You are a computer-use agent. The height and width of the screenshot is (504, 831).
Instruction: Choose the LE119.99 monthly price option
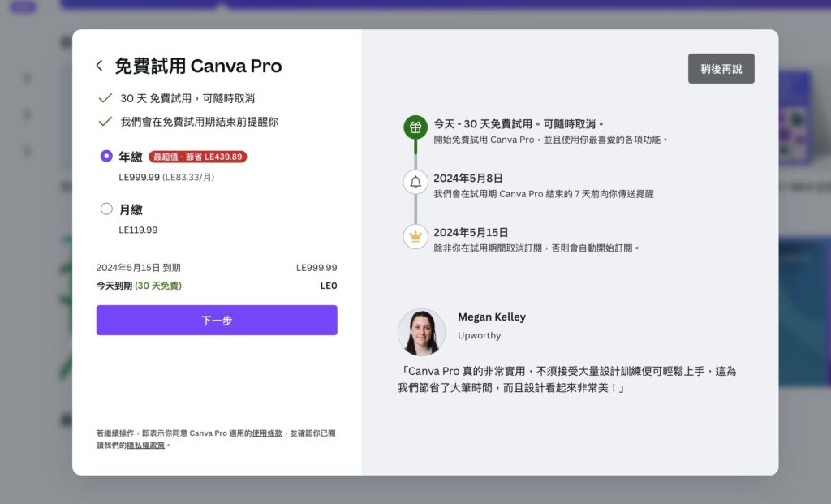tap(138, 230)
